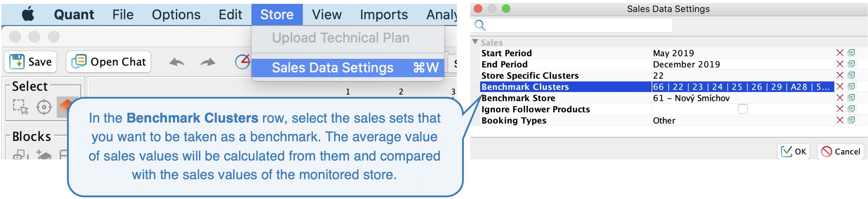The image size is (868, 199).
Task: Click the undo arrow in toolbar
Action: pos(177,62)
